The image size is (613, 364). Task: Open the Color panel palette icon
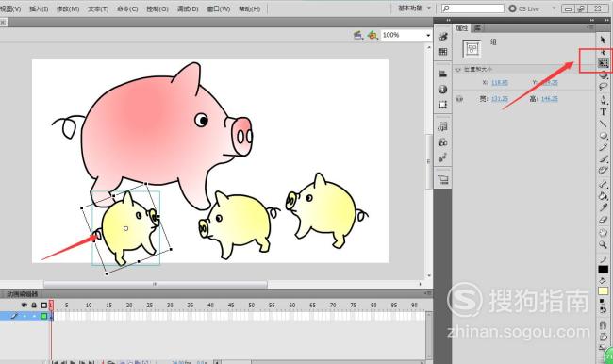point(442,37)
